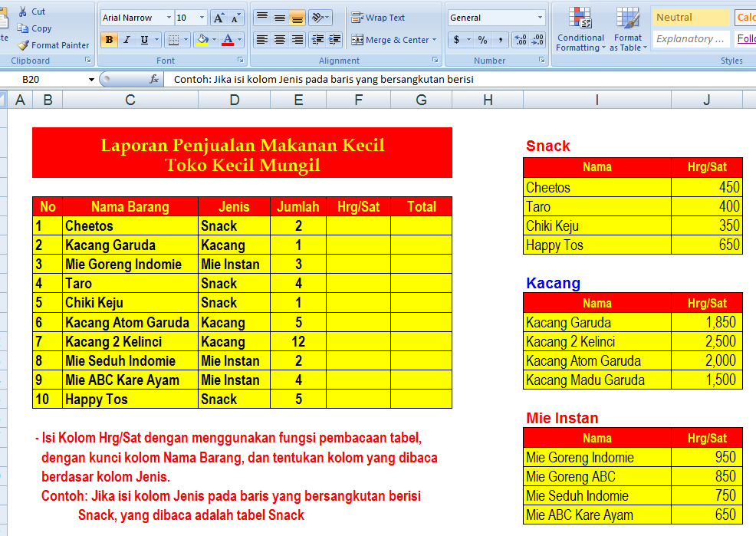
Task: Apply yellow Fill Color bucket
Action: coord(203,40)
